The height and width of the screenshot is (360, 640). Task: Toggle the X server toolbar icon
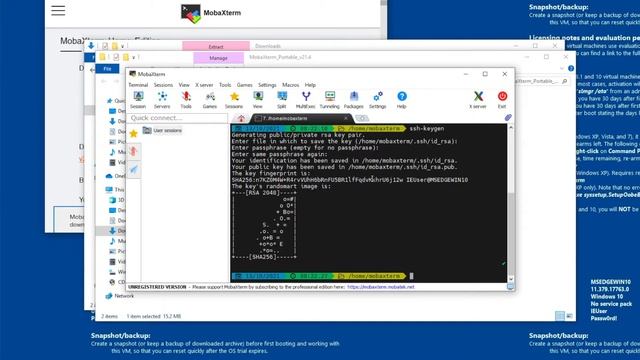coord(478,100)
